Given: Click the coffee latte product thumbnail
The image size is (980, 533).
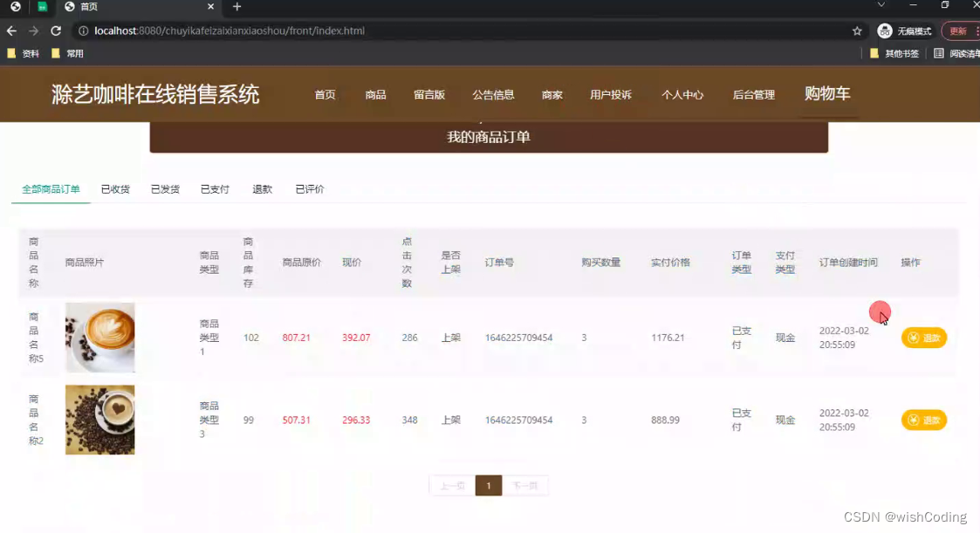Looking at the screenshot, I should pyautogui.click(x=99, y=337).
